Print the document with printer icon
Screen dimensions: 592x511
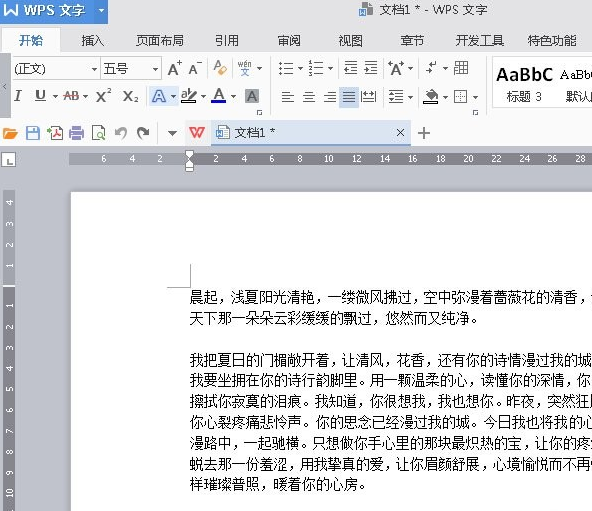coord(76,133)
